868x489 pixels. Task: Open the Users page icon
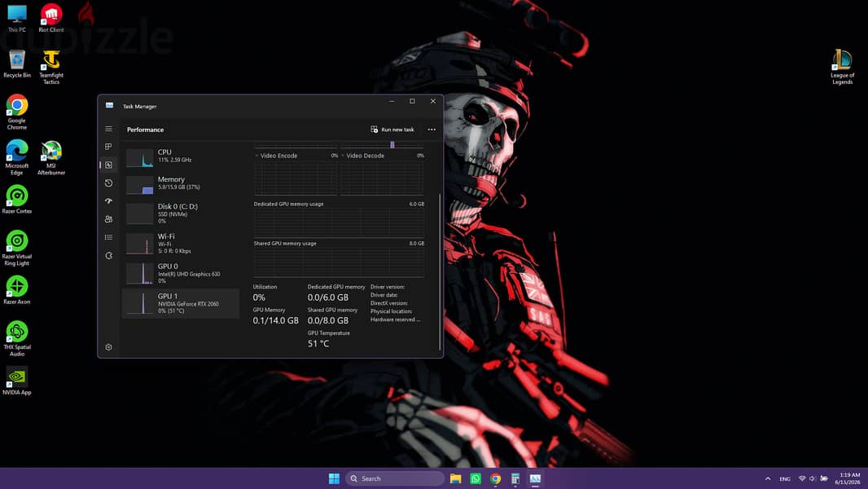[x=108, y=219]
